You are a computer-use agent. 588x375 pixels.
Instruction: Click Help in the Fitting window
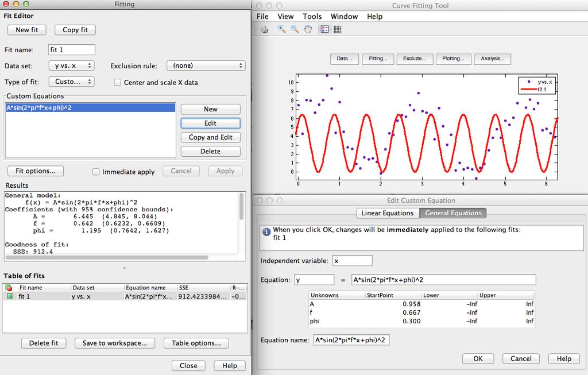point(230,366)
